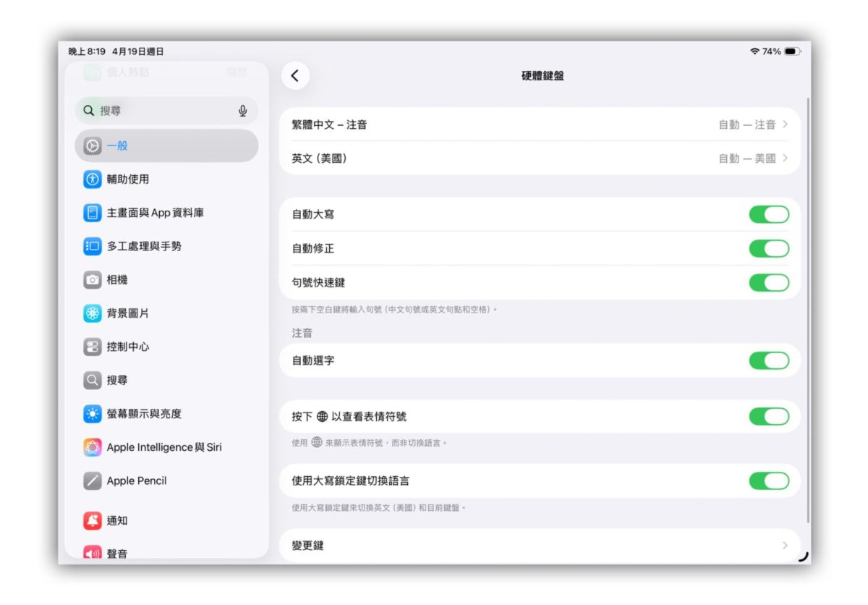Tap the 控制中心 icon
The height and width of the screenshot is (605, 868).
pos(93,347)
